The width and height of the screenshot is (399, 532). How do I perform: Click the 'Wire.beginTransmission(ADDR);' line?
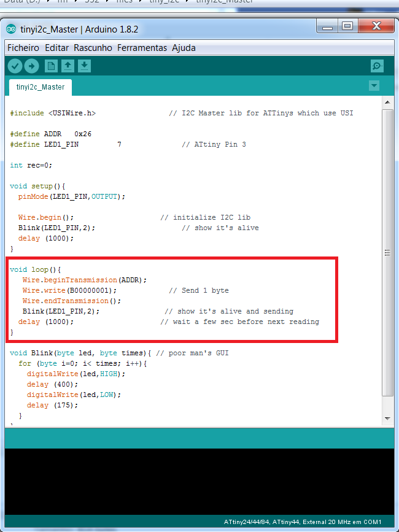click(x=85, y=280)
